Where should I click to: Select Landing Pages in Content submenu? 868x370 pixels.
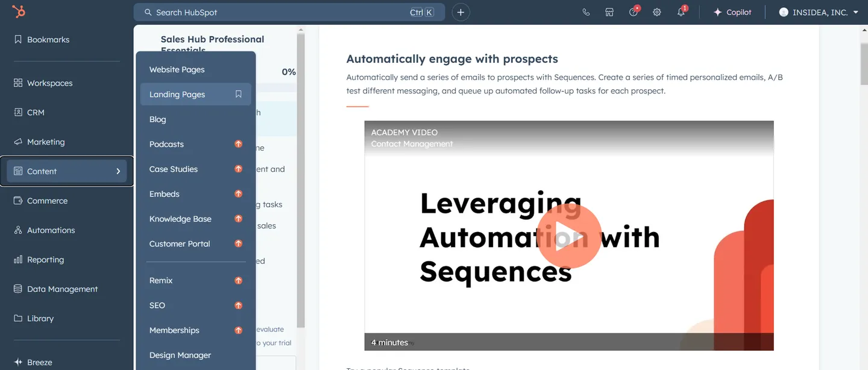pyautogui.click(x=196, y=95)
